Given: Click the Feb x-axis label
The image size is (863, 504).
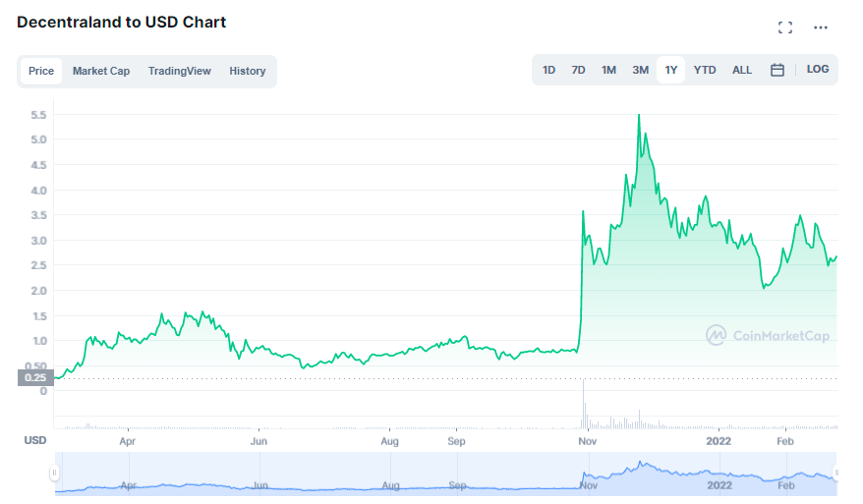Looking at the screenshot, I should [785, 441].
